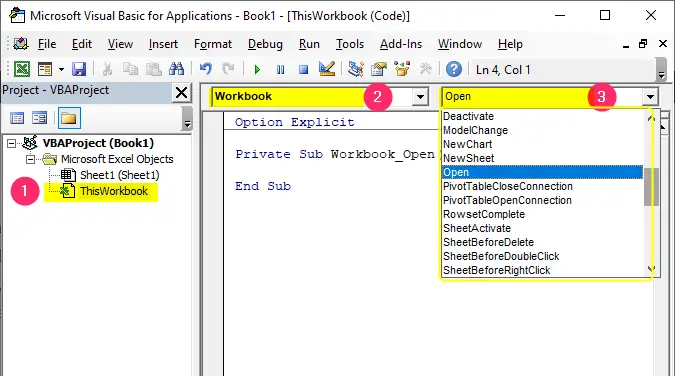Close the Project - VBAProject pane
Screen dimensions: 675x376
click(x=182, y=92)
